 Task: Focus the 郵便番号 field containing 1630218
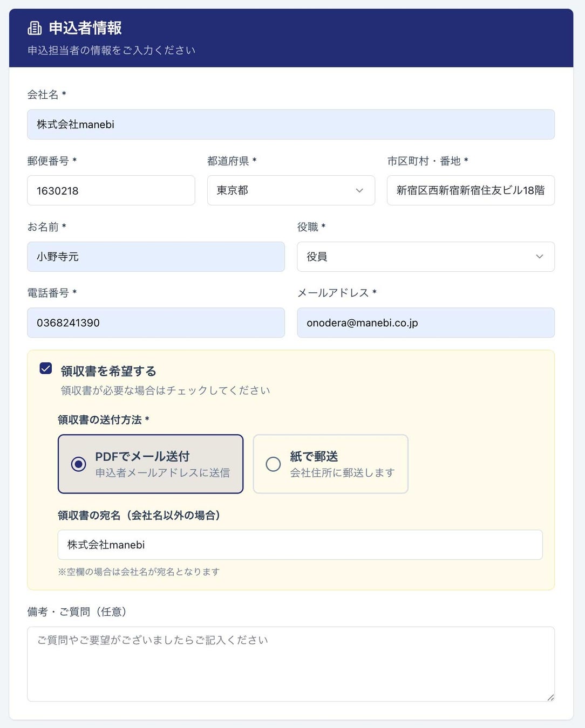tap(111, 190)
